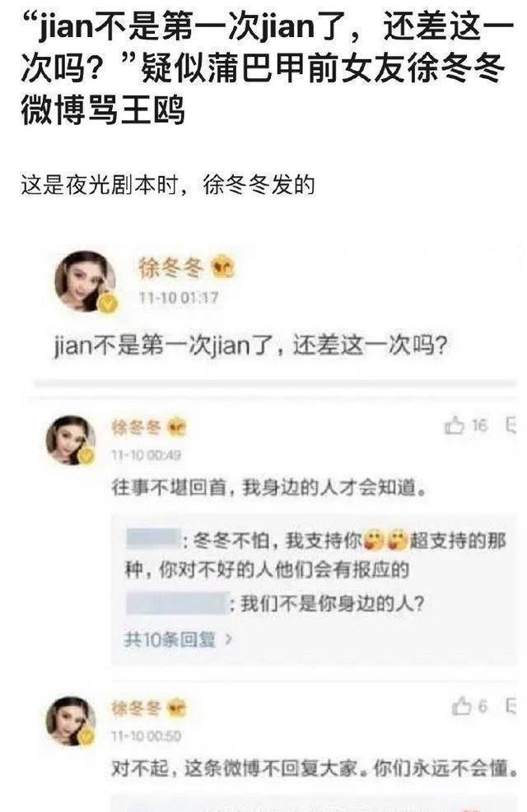Click second blurred replier name before 我们不是你身边的人
Screen dimensions: 527x812
pyautogui.click(x=177, y=603)
